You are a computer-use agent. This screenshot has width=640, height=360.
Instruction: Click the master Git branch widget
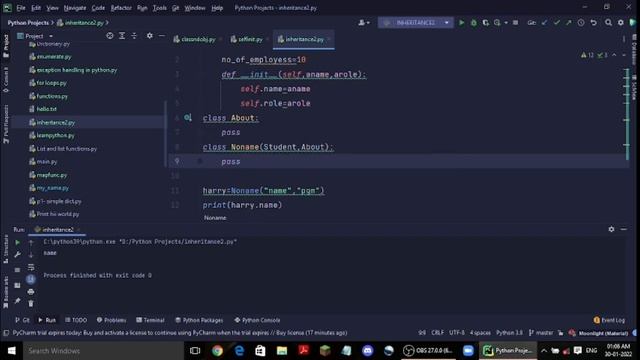pyautogui.click(x=541, y=333)
